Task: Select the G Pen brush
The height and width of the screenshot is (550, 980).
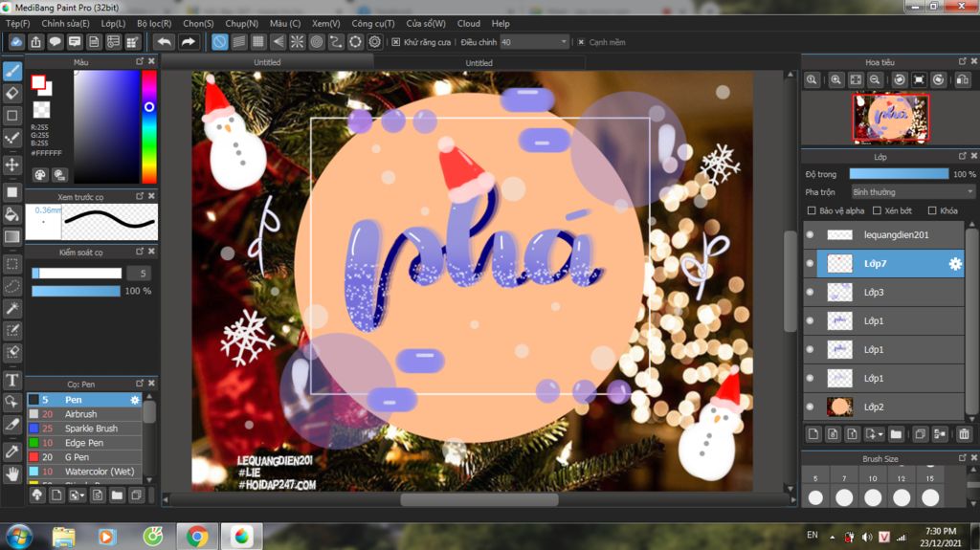Action: point(84,457)
